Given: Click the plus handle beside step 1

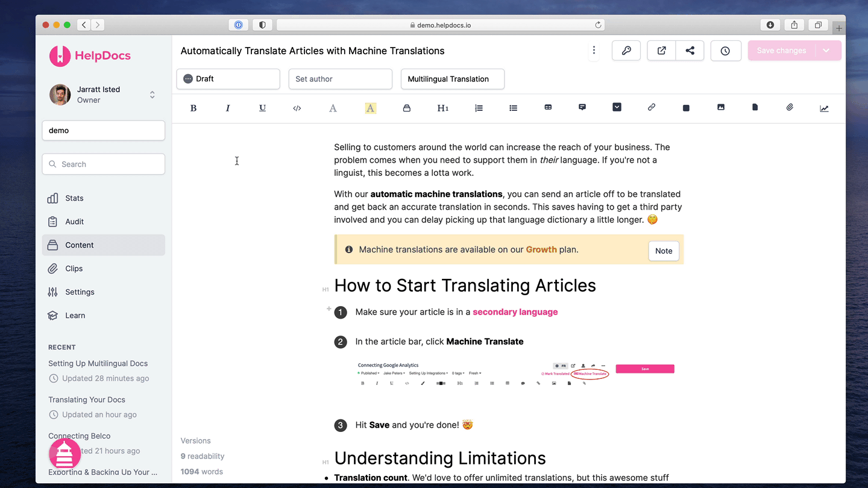Looking at the screenshot, I should click(329, 309).
